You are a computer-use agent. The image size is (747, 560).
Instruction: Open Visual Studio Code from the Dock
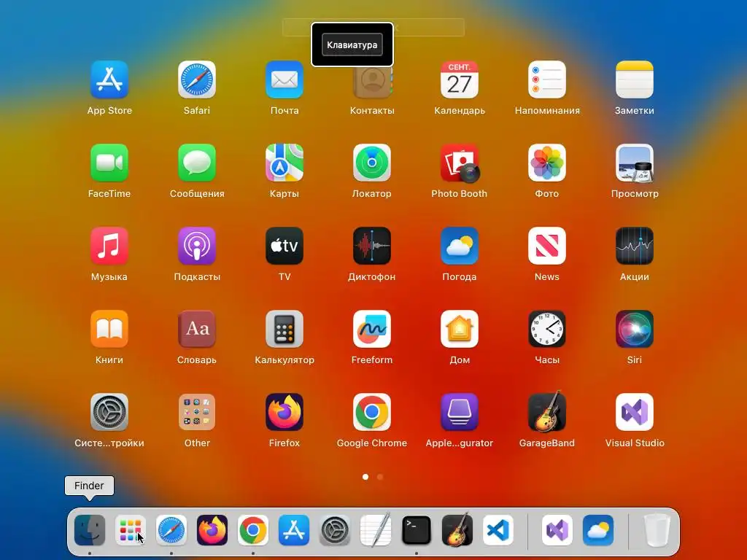[x=498, y=530]
